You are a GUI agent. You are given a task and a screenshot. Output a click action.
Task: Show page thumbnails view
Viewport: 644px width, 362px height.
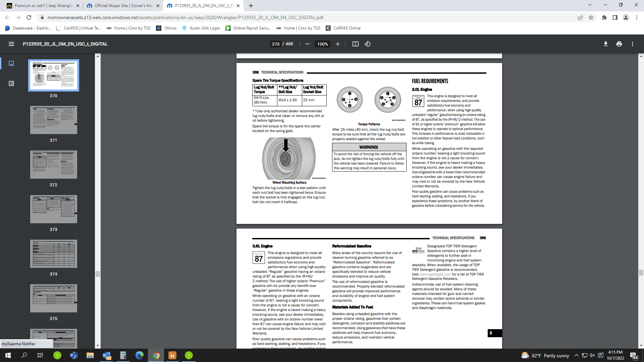(x=11, y=63)
